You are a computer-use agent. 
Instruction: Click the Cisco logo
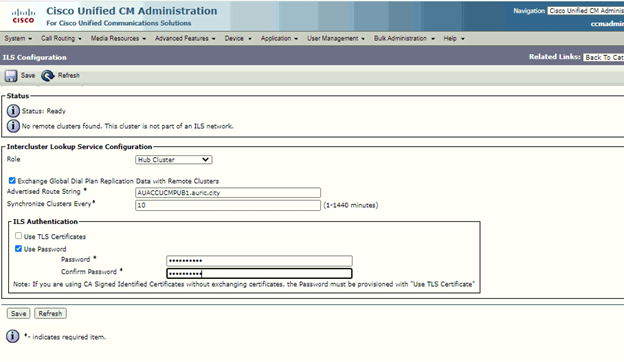[x=23, y=16]
